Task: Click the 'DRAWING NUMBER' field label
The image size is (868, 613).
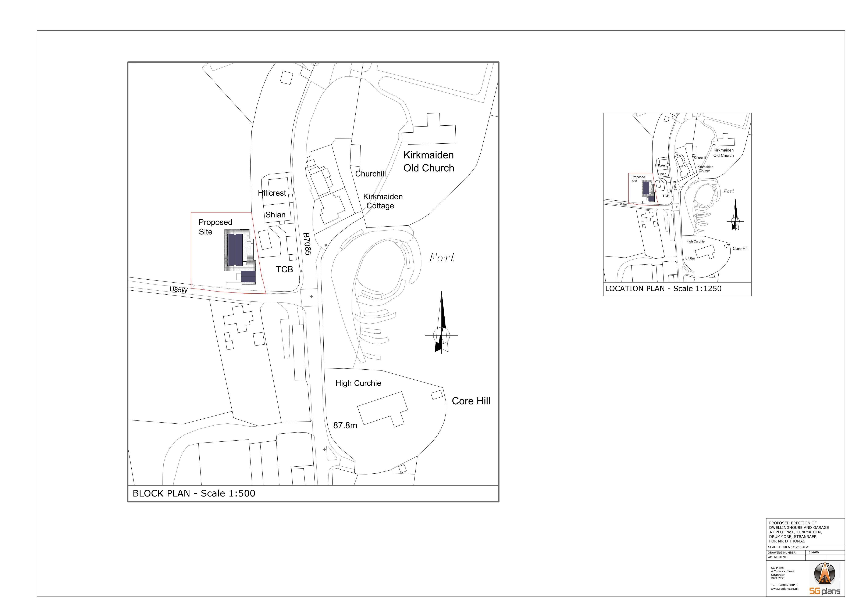Action: point(782,553)
